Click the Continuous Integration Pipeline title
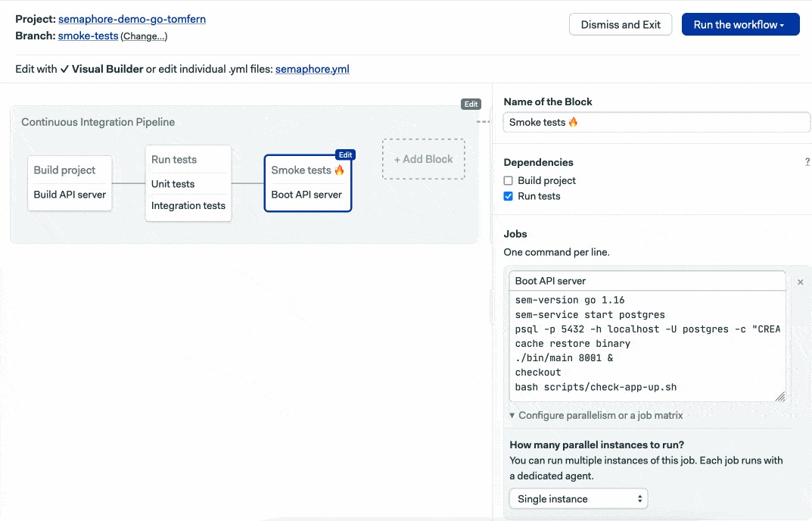This screenshot has width=812, height=521. coord(98,122)
